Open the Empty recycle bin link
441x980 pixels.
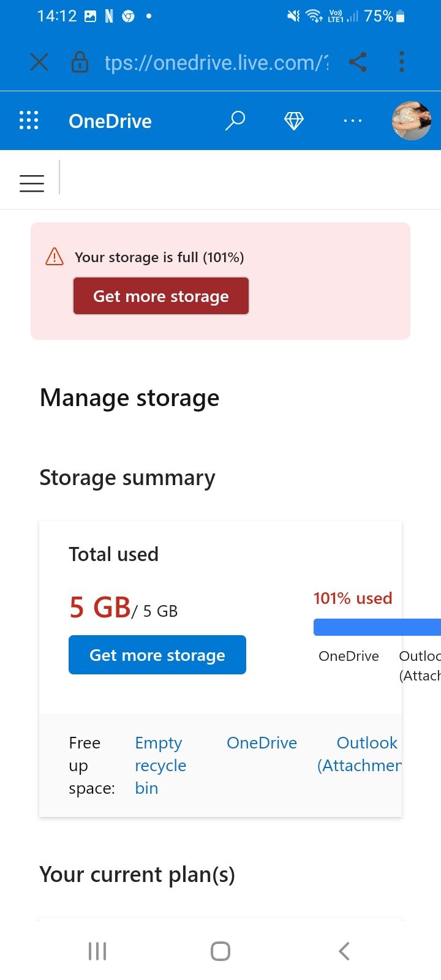159,765
